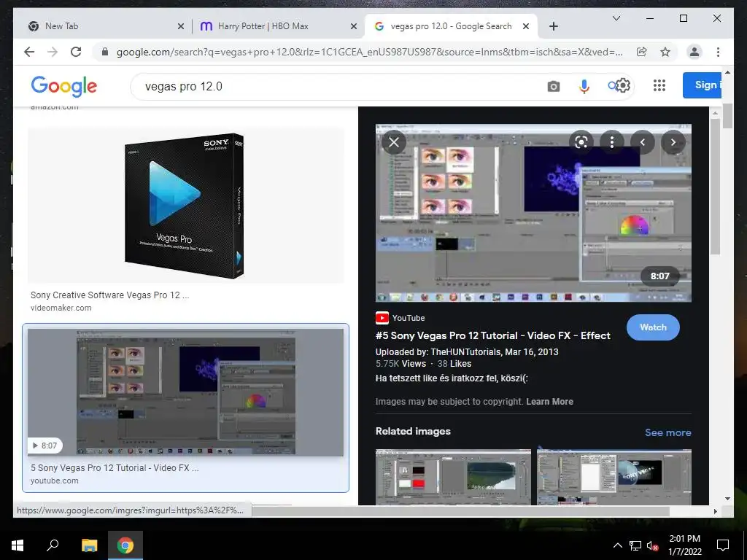
Task: Open Windows taskbar search
Action: click(x=53, y=545)
